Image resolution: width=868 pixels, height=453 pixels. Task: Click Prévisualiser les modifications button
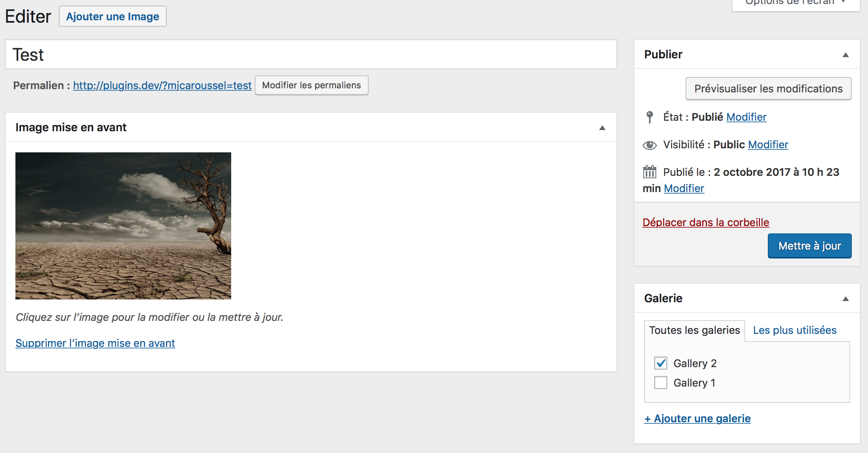tap(768, 89)
